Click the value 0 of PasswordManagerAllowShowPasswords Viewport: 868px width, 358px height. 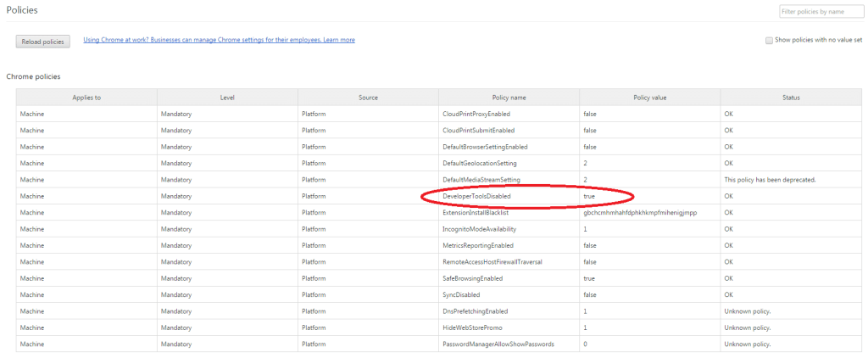point(585,344)
